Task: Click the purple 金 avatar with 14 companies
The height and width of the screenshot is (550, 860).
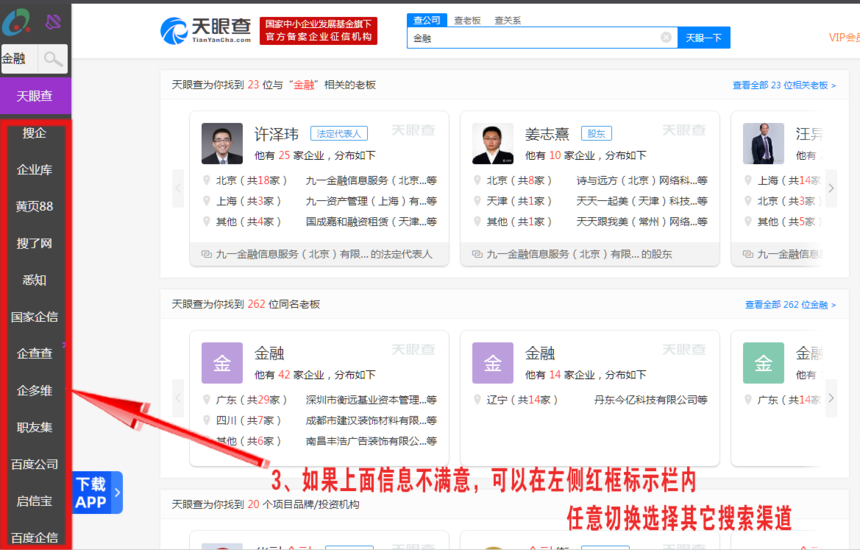Action: pos(493,362)
